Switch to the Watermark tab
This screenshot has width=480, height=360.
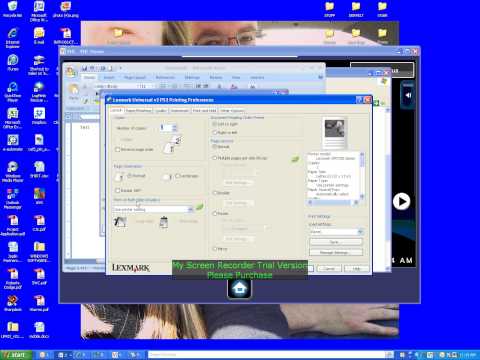[x=180, y=110]
